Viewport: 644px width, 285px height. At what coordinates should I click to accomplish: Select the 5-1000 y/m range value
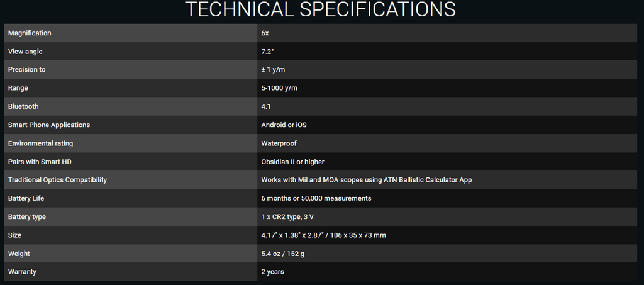[279, 88]
